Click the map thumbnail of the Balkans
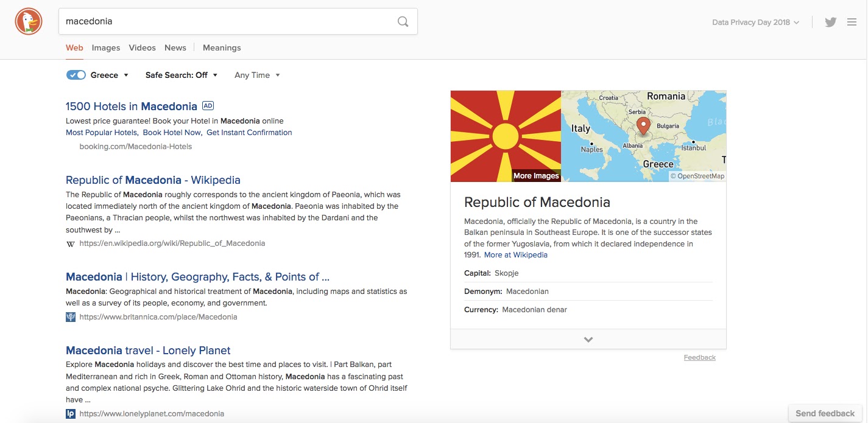The image size is (868, 423). (643, 136)
